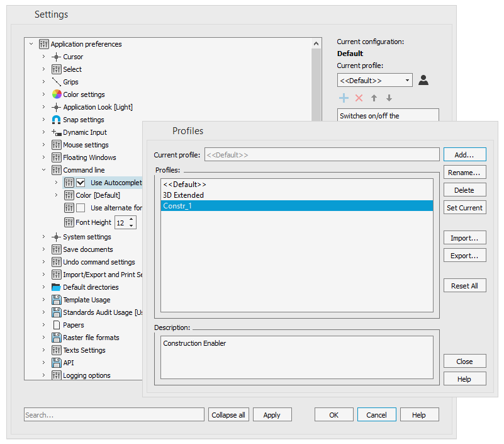Image resolution: width=504 pixels, height=444 pixels.
Task: Click the move down arrow icon
Action: click(389, 98)
